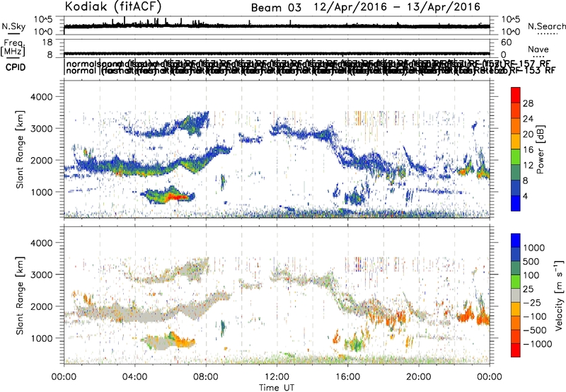
Task: Click the red bottom segment of Velocity color bar
Action: tap(516, 350)
